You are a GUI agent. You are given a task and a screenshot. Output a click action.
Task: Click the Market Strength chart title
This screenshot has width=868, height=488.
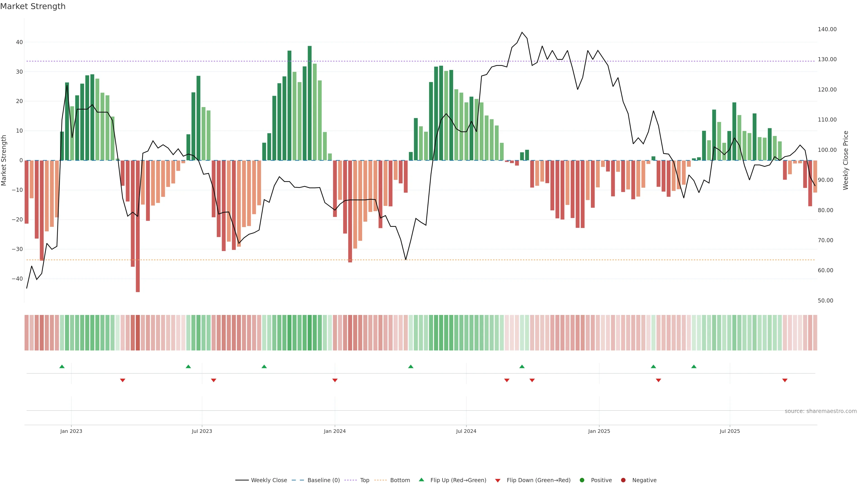pos(33,6)
